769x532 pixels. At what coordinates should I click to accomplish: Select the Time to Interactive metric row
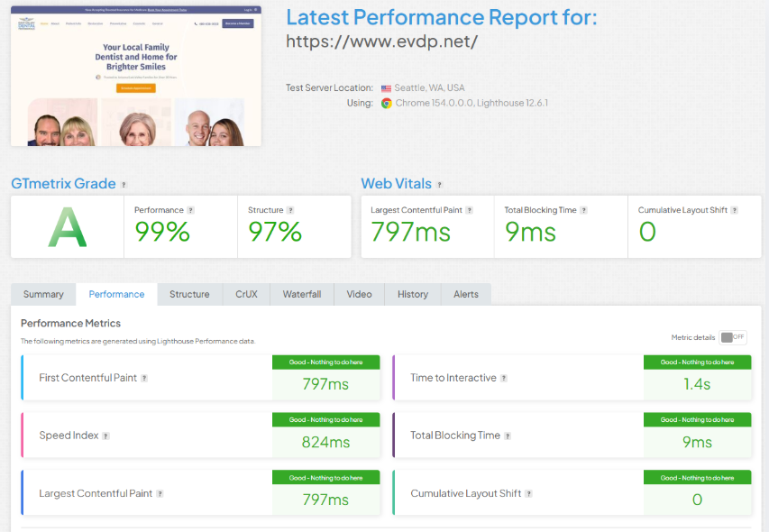pos(572,378)
